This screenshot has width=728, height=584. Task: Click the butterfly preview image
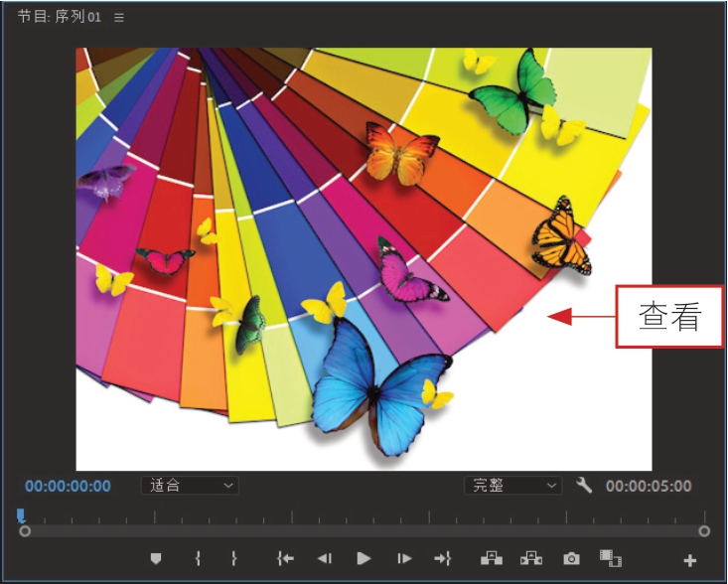(364, 259)
